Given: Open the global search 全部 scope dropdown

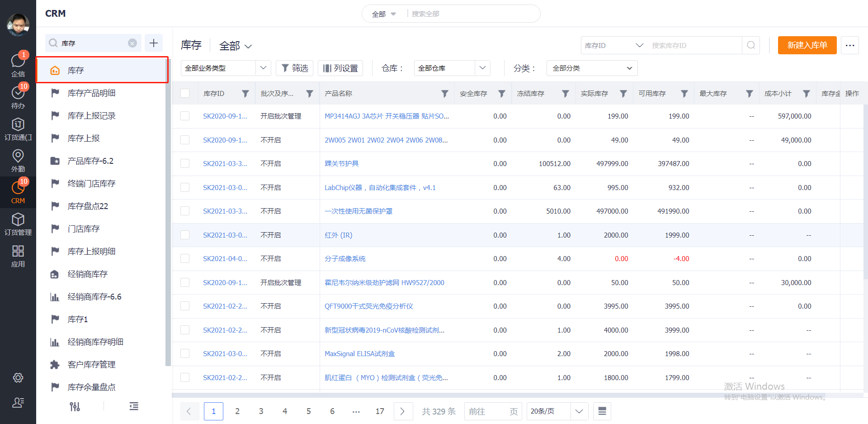Looking at the screenshot, I should click(x=384, y=14).
